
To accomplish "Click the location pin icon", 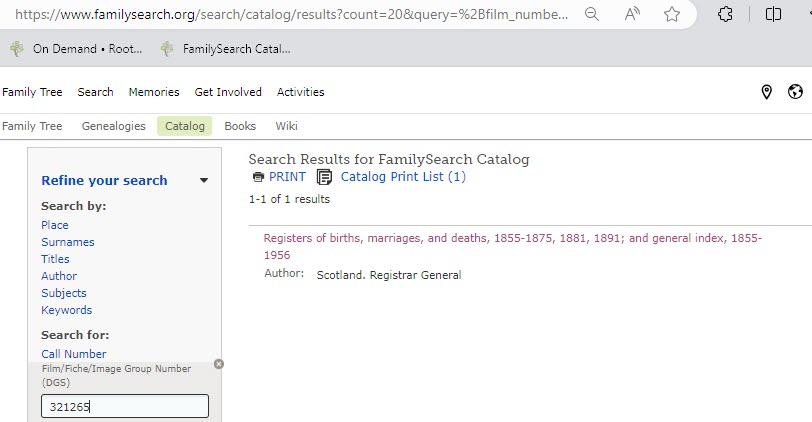I will (x=766, y=92).
